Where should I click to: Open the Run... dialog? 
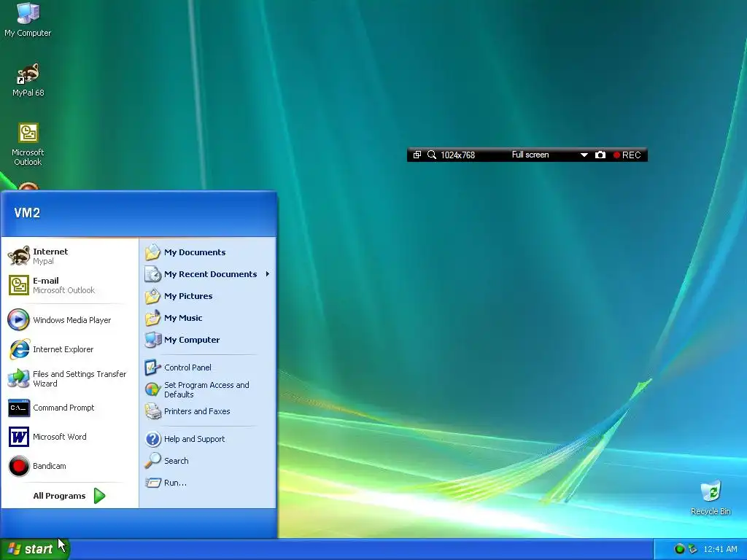point(207,483)
